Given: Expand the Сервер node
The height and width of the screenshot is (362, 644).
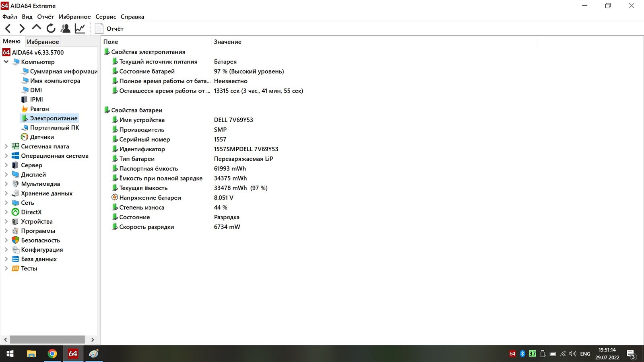Looking at the screenshot, I should 6,165.
